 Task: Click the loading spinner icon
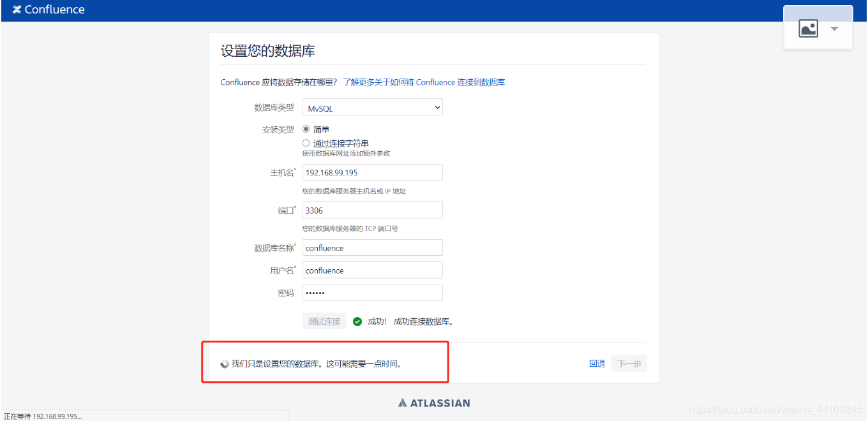225,364
